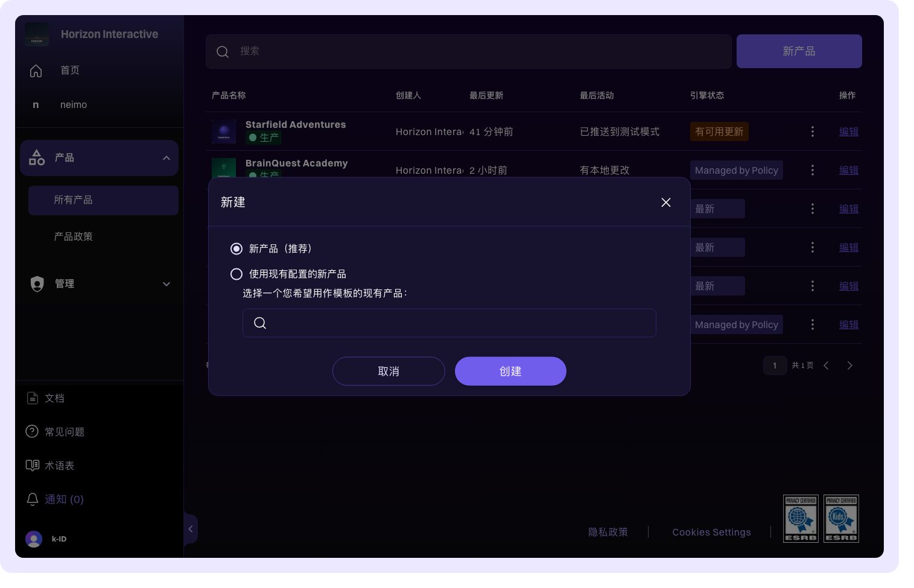This screenshot has width=914, height=588.
Task: Click the k-ID user avatar
Action: (x=34, y=539)
